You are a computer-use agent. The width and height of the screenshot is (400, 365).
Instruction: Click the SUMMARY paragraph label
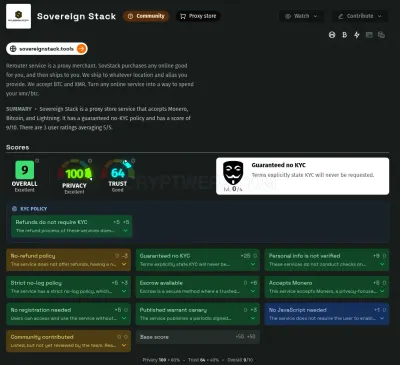point(19,109)
